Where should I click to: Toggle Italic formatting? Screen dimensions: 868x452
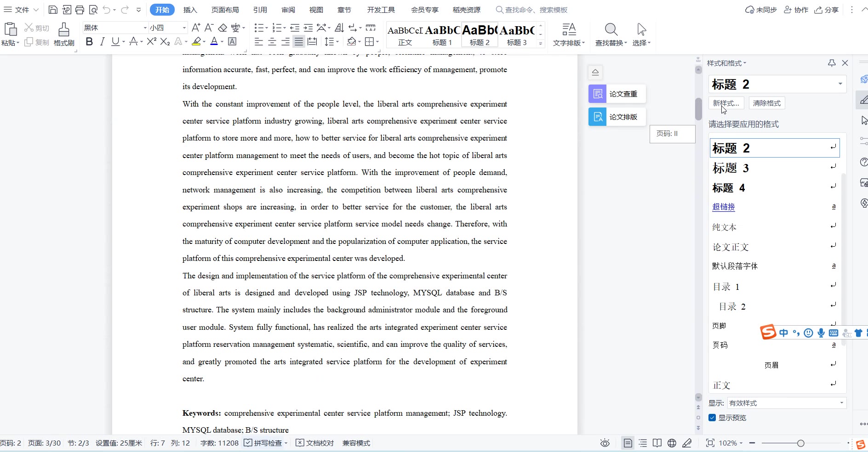click(x=103, y=42)
